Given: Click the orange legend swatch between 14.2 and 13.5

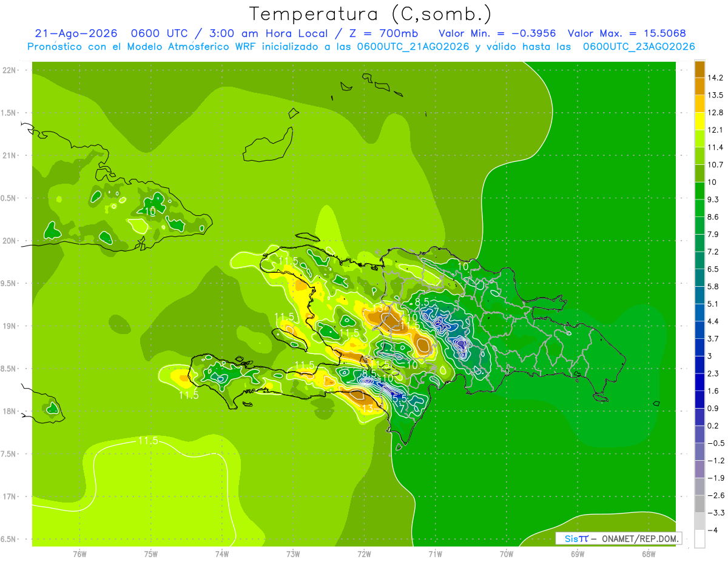Looking at the screenshot, I should (699, 86).
